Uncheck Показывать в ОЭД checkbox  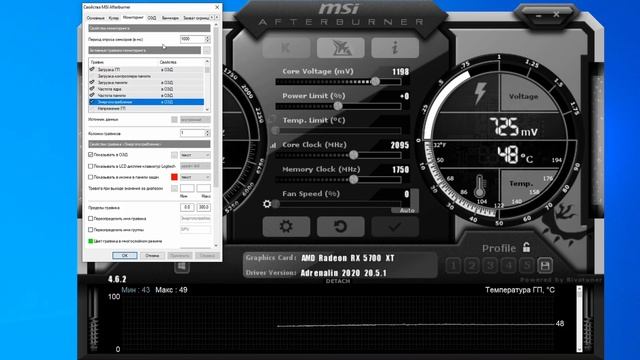coord(91,155)
